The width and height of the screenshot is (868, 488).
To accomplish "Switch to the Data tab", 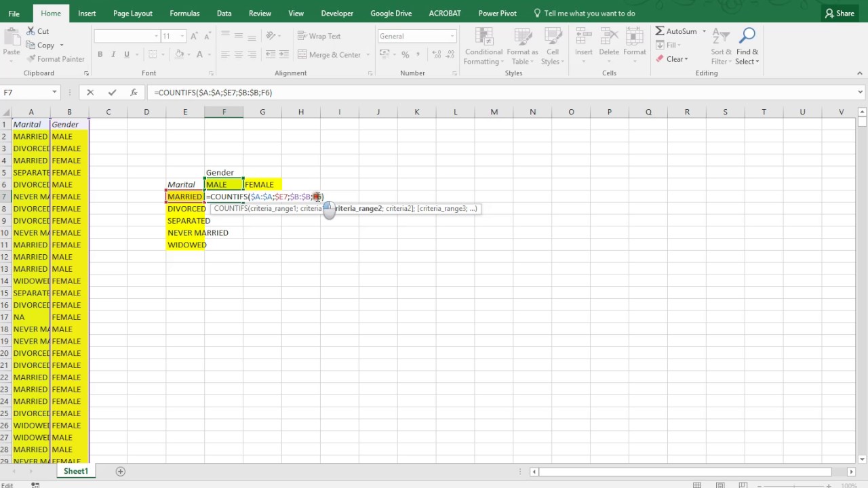I will [224, 13].
